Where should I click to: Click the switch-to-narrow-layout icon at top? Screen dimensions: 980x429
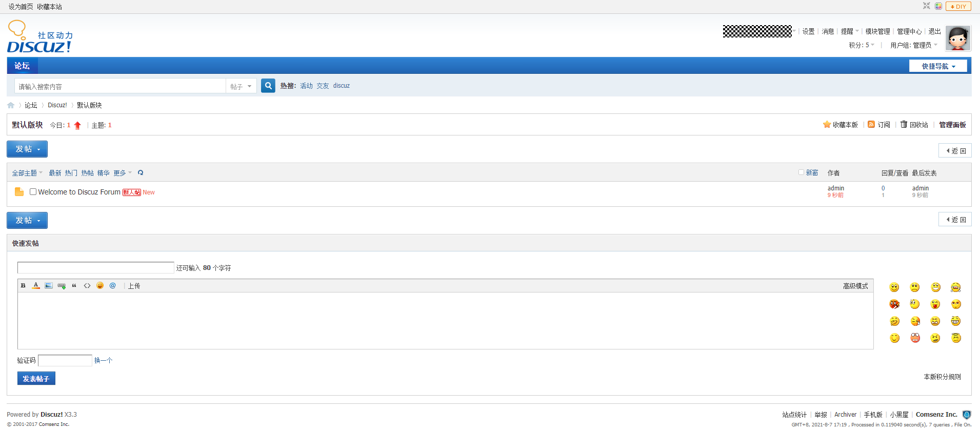point(927,6)
